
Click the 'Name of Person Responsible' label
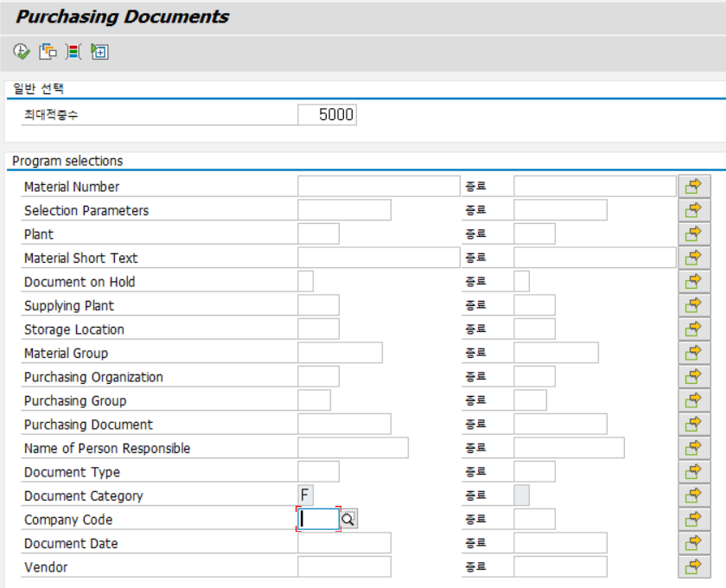[107, 449]
